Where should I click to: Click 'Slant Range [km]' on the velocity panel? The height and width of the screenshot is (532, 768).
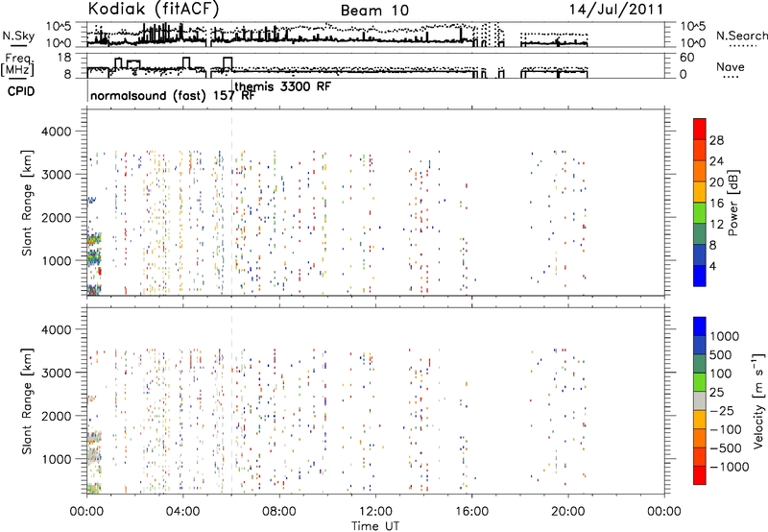[x=27, y=400]
